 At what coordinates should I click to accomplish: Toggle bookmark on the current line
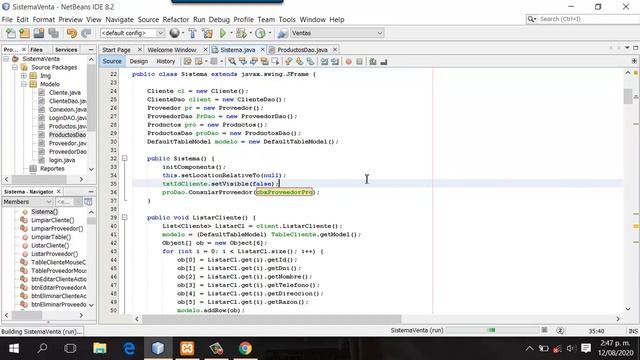pyautogui.click(x=310, y=62)
